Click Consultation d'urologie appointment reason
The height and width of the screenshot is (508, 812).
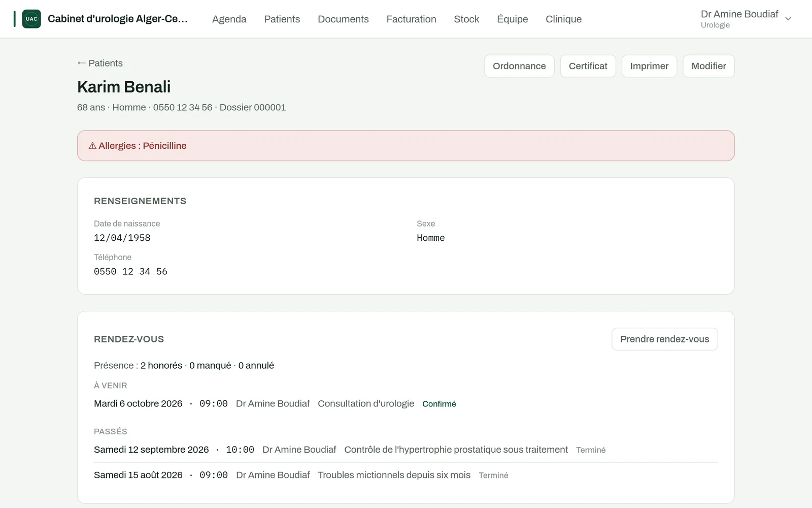366,403
